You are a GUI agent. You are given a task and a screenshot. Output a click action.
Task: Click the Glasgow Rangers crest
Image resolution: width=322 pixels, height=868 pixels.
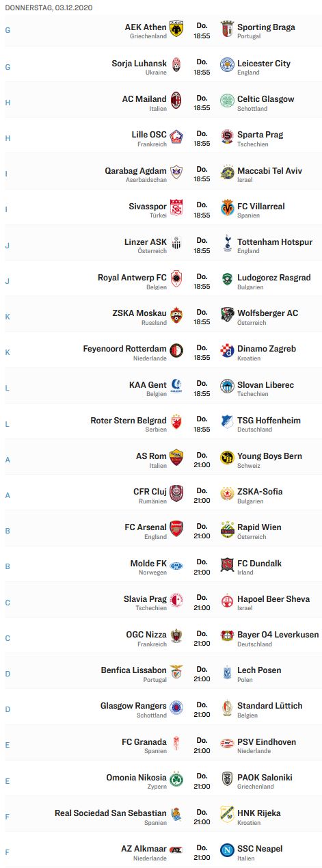coord(176,707)
